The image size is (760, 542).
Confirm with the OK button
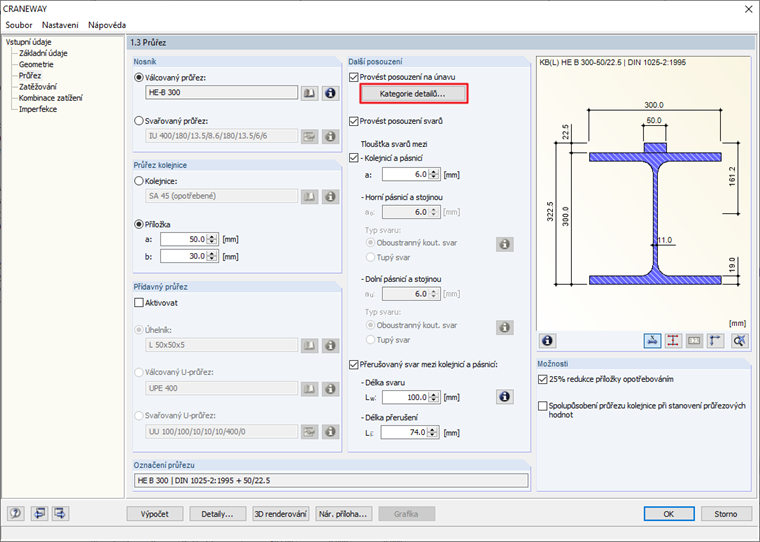point(669,514)
